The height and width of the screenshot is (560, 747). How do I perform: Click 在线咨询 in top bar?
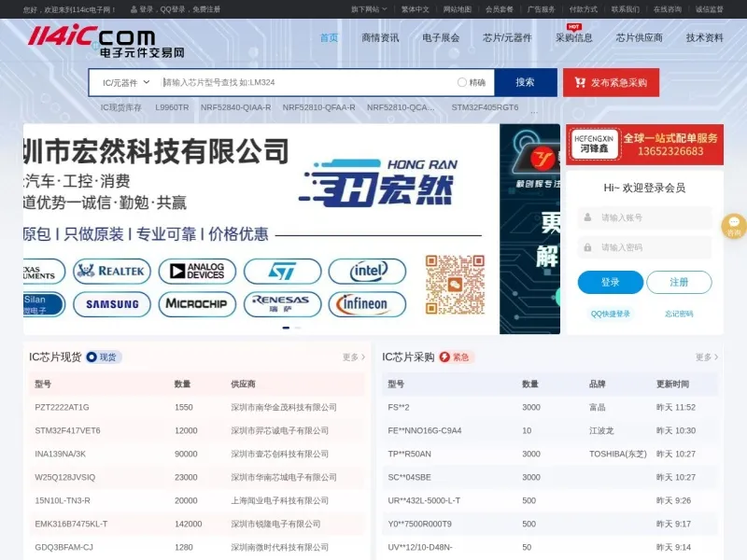tap(668, 9)
